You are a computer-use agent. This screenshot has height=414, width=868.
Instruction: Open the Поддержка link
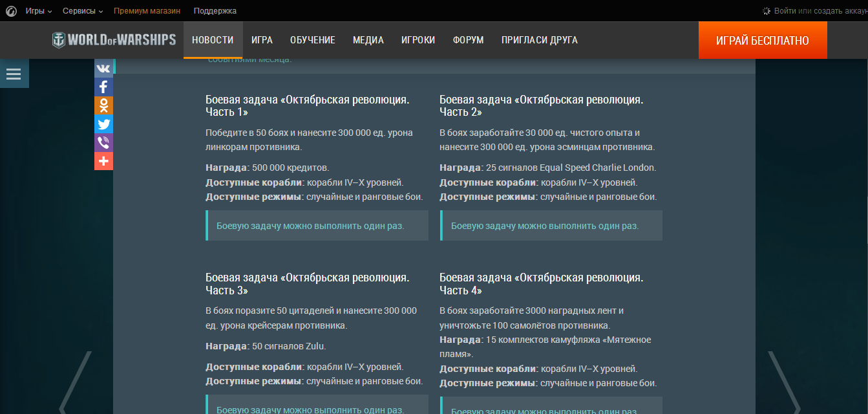(215, 11)
